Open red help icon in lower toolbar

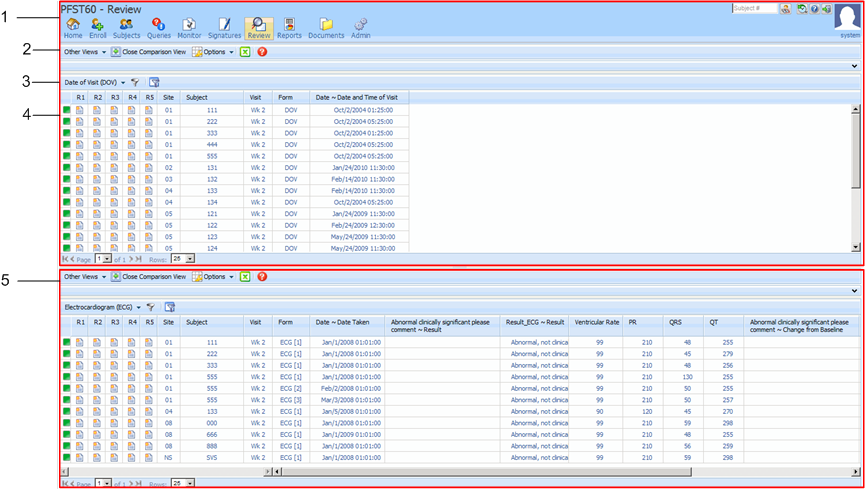point(262,276)
